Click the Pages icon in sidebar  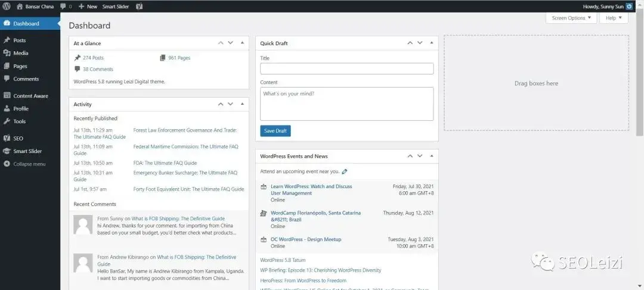tap(7, 66)
